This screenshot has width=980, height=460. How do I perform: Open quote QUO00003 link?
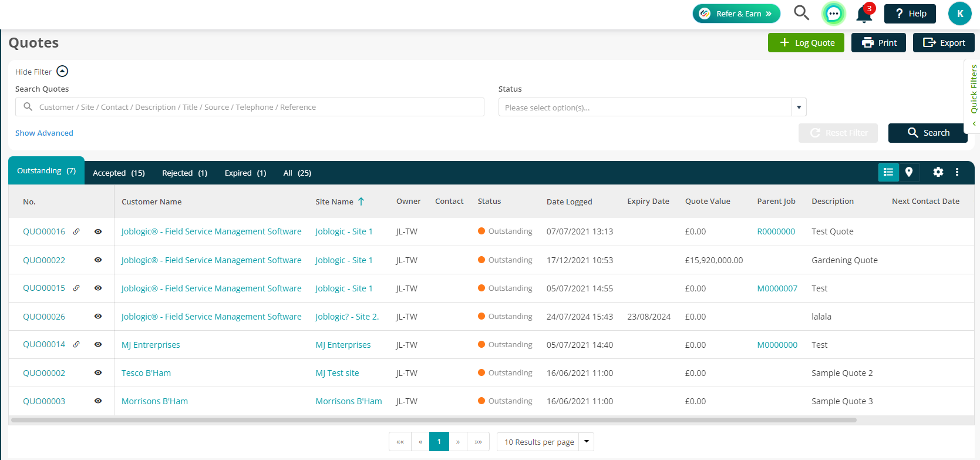pos(44,401)
